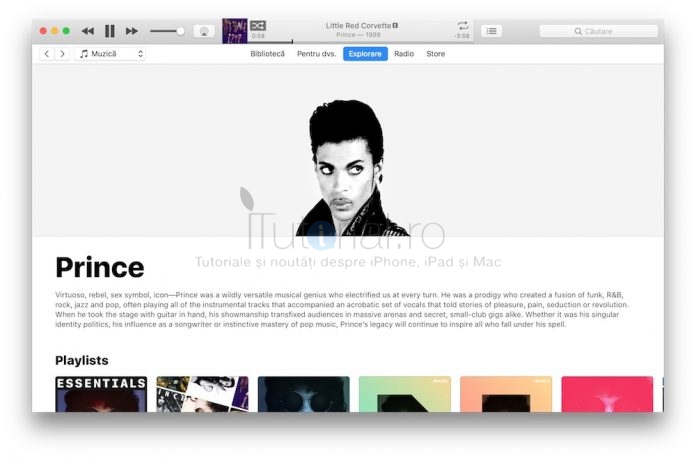Open the orange gradient playlist cover
The image size is (696, 458).
[506, 394]
